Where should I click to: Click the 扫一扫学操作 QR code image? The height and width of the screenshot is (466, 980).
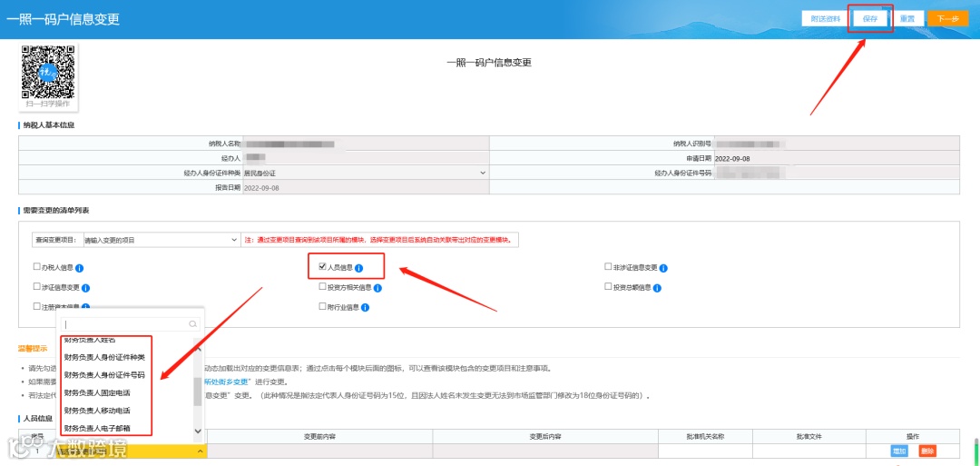click(48, 71)
